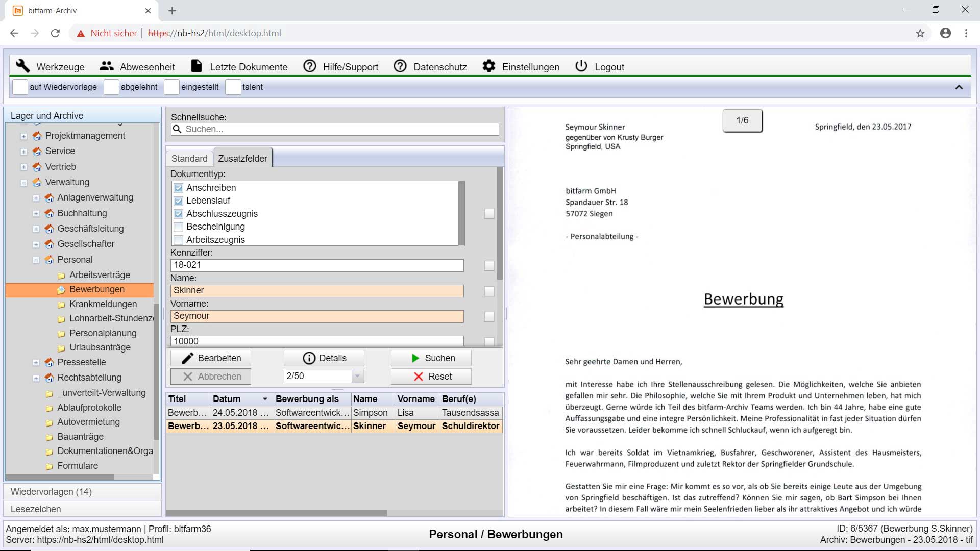Toggle the 'auf Wiedervorlage' tag checkbox
The width and height of the screenshot is (980, 551).
pos(20,87)
